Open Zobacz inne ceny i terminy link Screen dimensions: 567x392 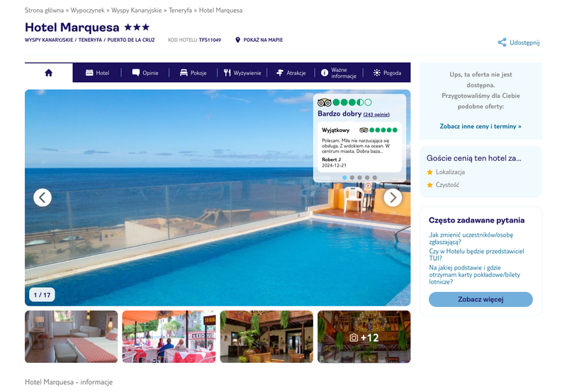coord(481,126)
